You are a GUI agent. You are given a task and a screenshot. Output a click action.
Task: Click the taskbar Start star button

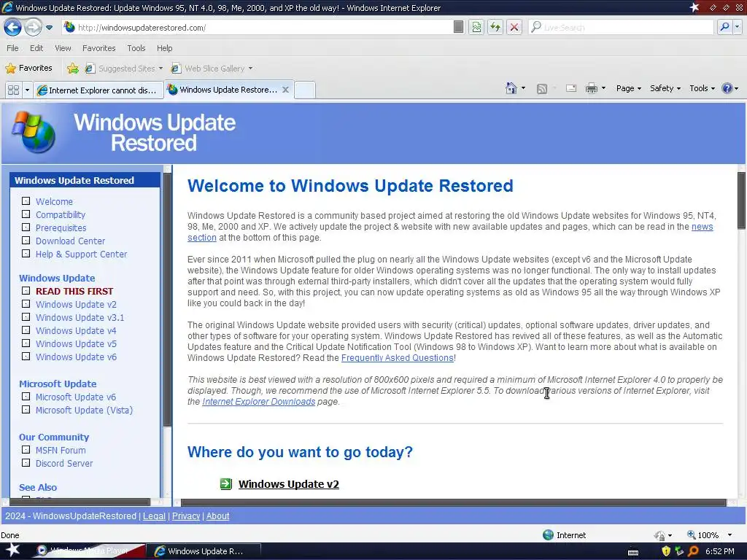[x=12, y=551]
